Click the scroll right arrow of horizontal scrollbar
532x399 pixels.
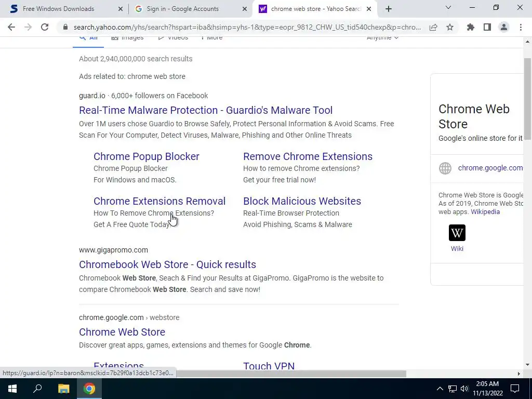519,374
